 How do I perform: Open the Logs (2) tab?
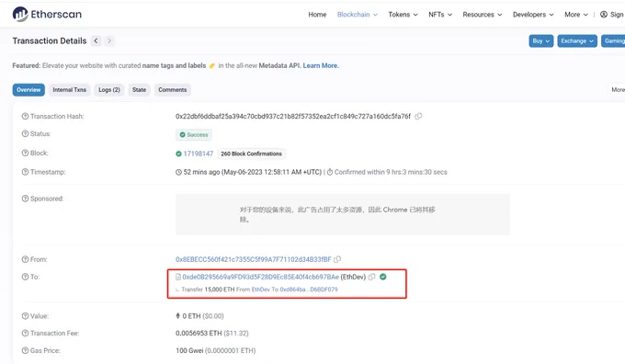(x=109, y=90)
